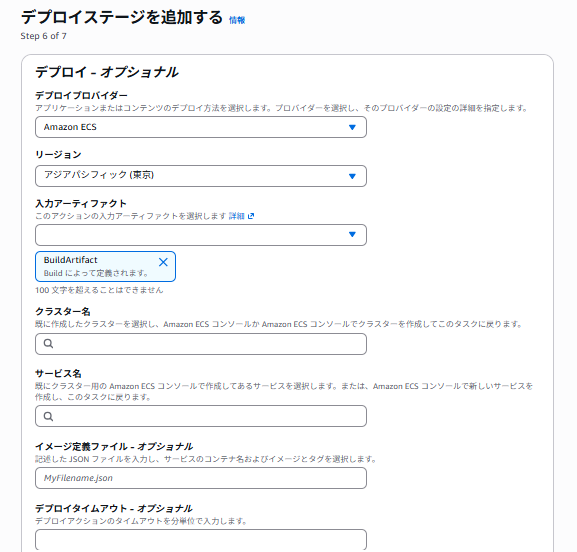Focus the サービス名 search field
This screenshot has width=577, height=552.
click(x=201, y=416)
